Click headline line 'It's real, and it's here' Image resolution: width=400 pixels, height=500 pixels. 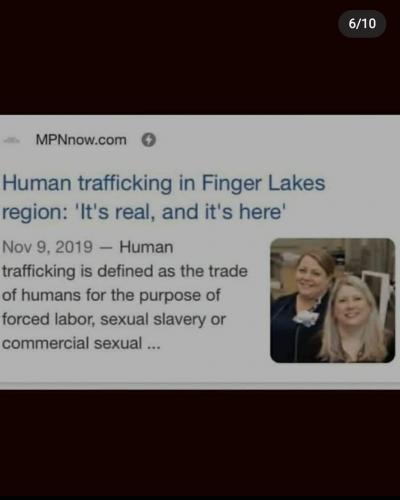[181, 212]
